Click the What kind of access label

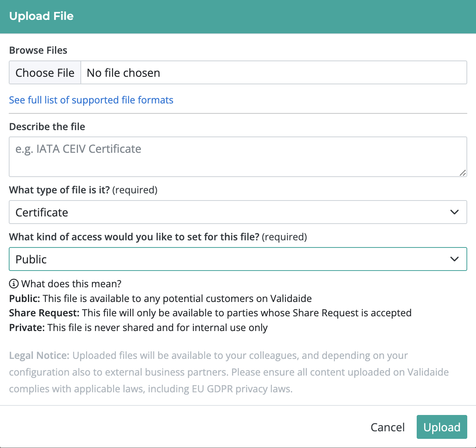click(x=158, y=237)
